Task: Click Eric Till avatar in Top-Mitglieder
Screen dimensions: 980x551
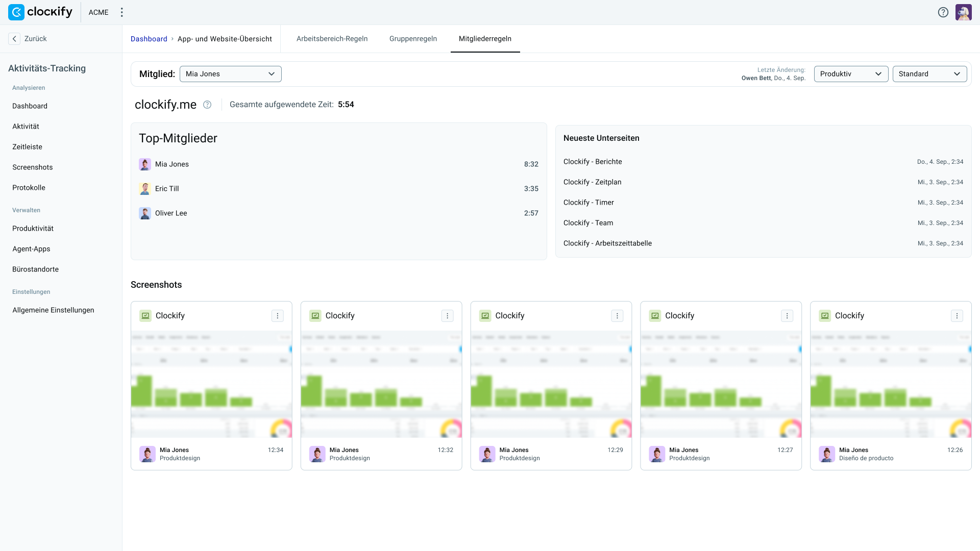Action: 145,189
